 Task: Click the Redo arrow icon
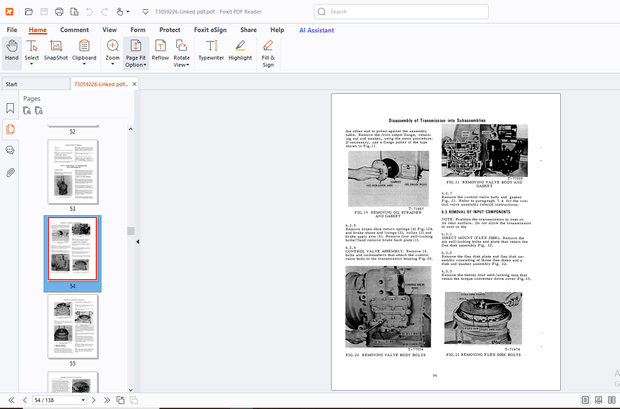[x=104, y=12]
